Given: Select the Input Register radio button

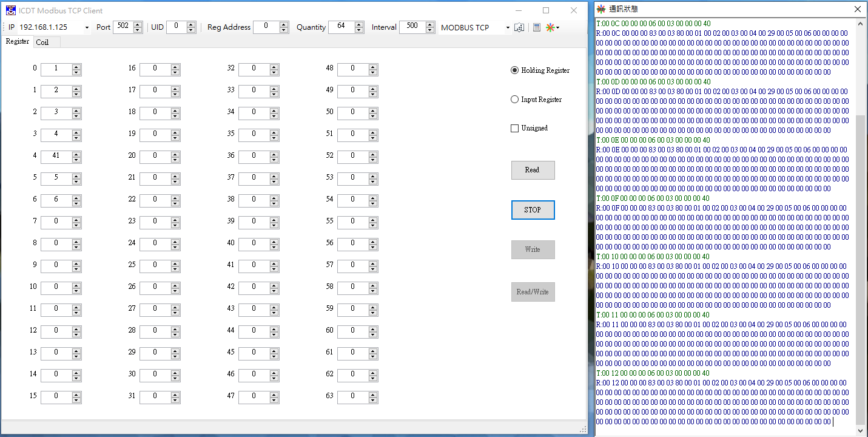Looking at the screenshot, I should pyautogui.click(x=515, y=100).
